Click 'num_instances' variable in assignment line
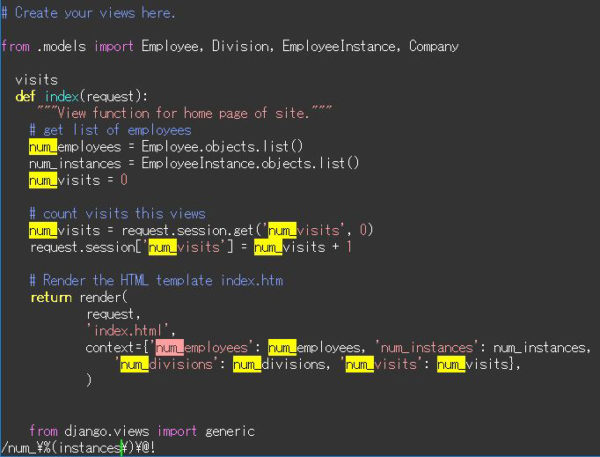600x457 pixels. (x=75, y=163)
